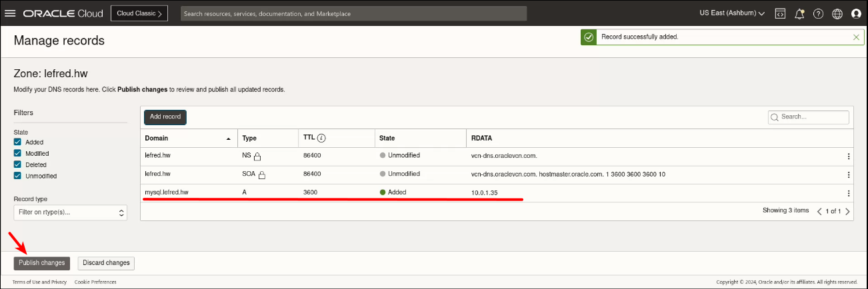Open Cloud Shell developer tools icon
This screenshot has height=289, width=868.
point(779,14)
